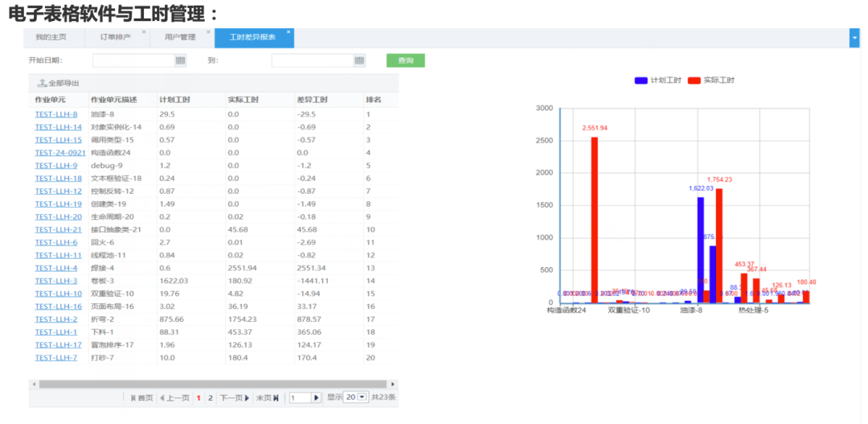
Task: Open link TEST-LLH-2
Action: (56, 319)
